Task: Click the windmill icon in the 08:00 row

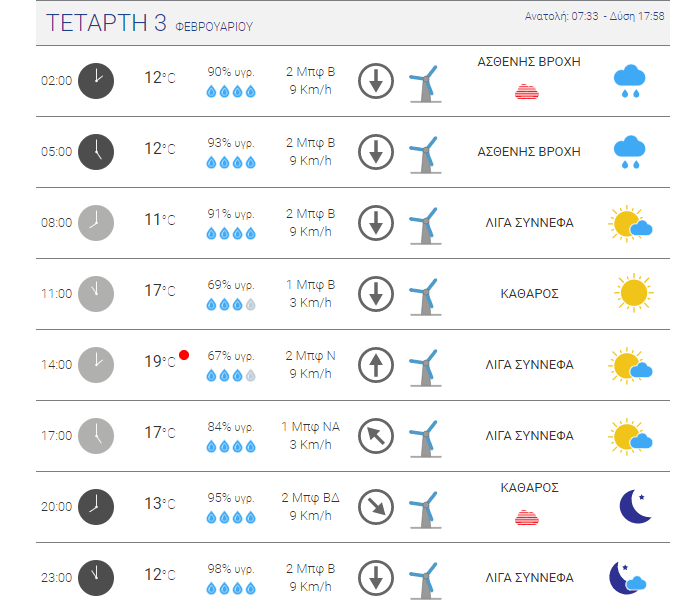Action: [x=425, y=226]
